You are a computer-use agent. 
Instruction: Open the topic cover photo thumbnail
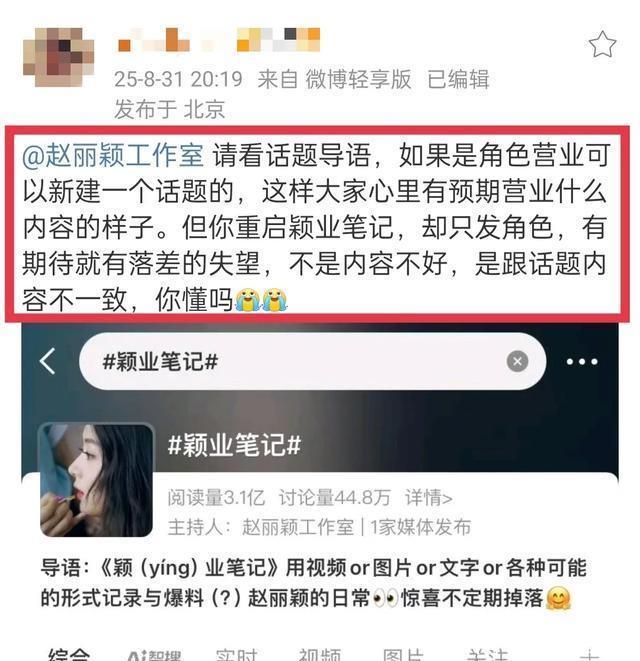click(97, 480)
